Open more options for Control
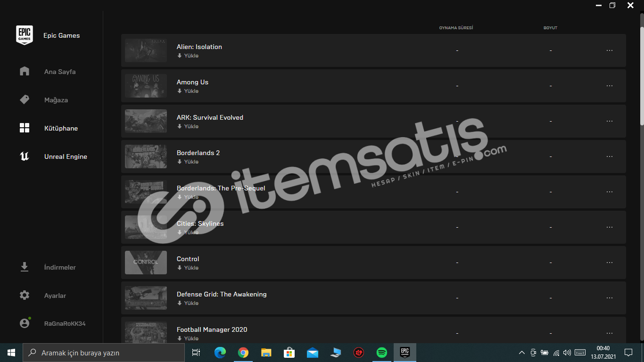The height and width of the screenshot is (362, 644). point(610,263)
